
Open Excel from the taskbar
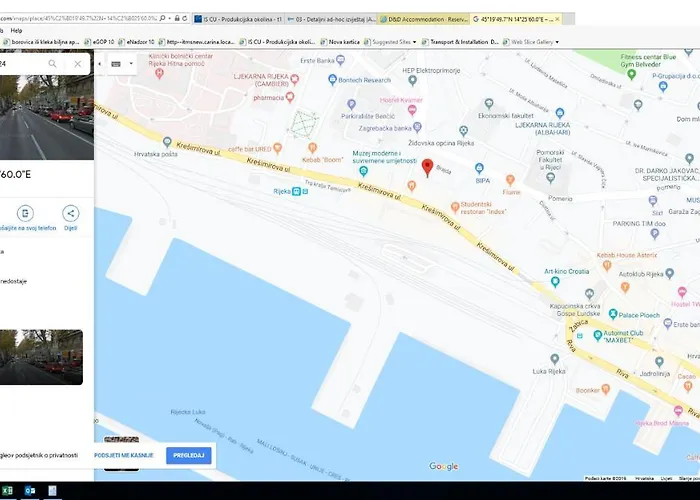pos(7,491)
